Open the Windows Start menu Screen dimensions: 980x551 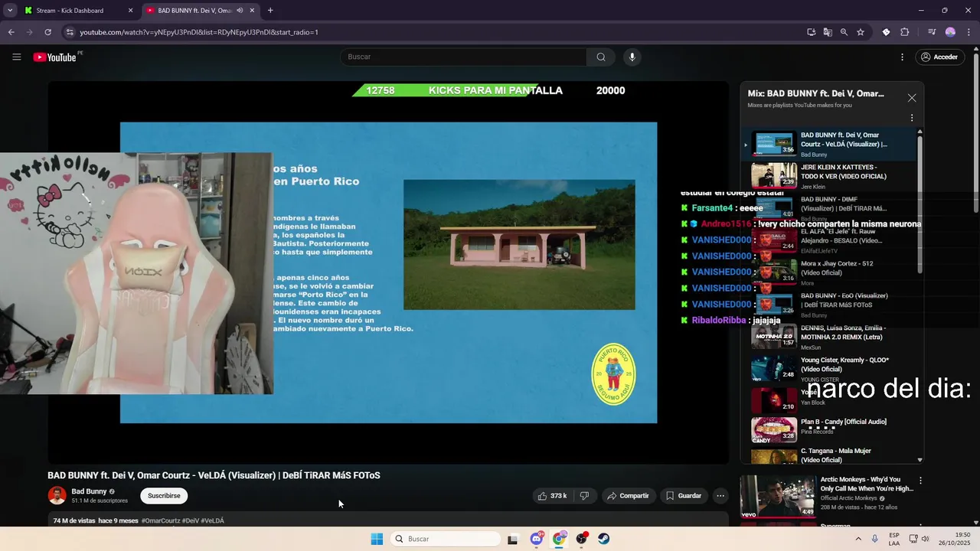[x=377, y=539]
